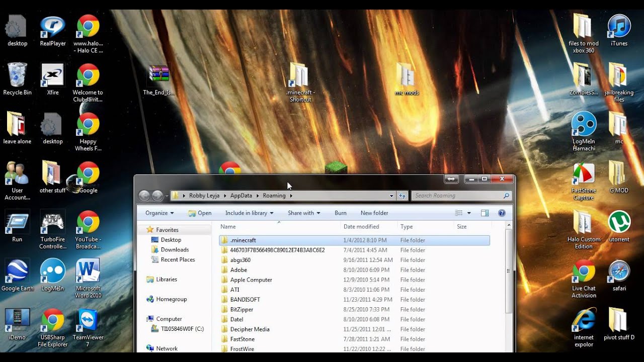Viewport: 644px width, 362px height.
Task: Select Recent Places under Favorites
Action: tap(178, 259)
